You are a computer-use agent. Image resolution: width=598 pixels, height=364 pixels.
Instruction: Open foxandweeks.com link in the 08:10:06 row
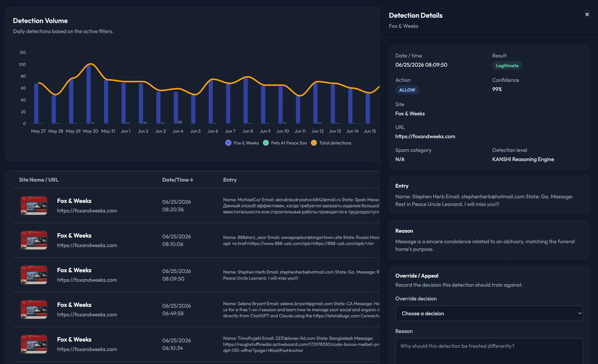(x=87, y=245)
